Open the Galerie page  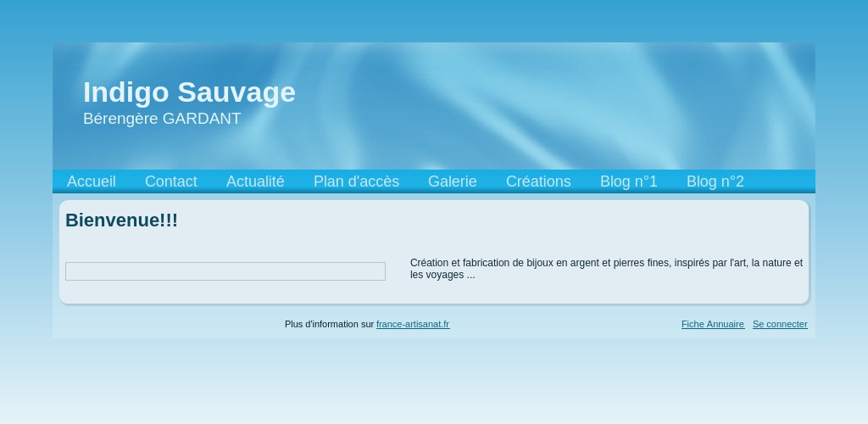pyautogui.click(x=453, y=181)
